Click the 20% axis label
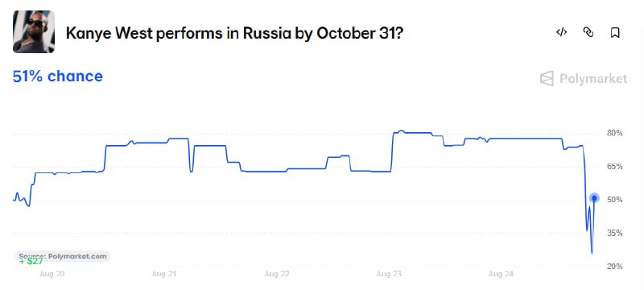 pos(615,266)
